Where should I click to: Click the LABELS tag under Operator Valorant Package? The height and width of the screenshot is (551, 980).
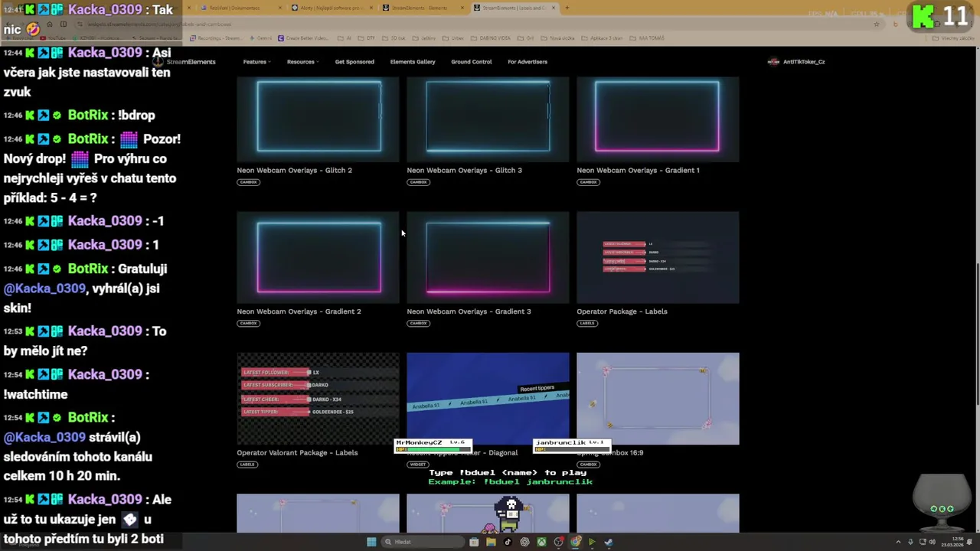[x=247, y=465]
